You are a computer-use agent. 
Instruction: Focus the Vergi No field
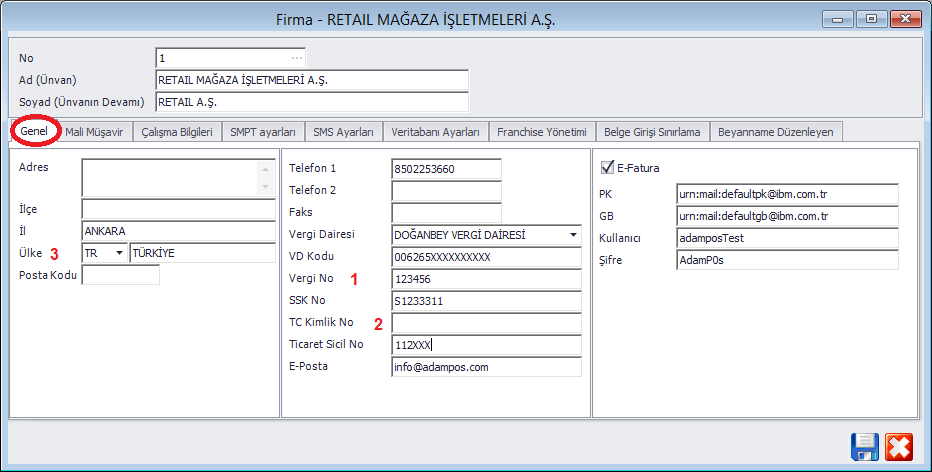[486, 279]
